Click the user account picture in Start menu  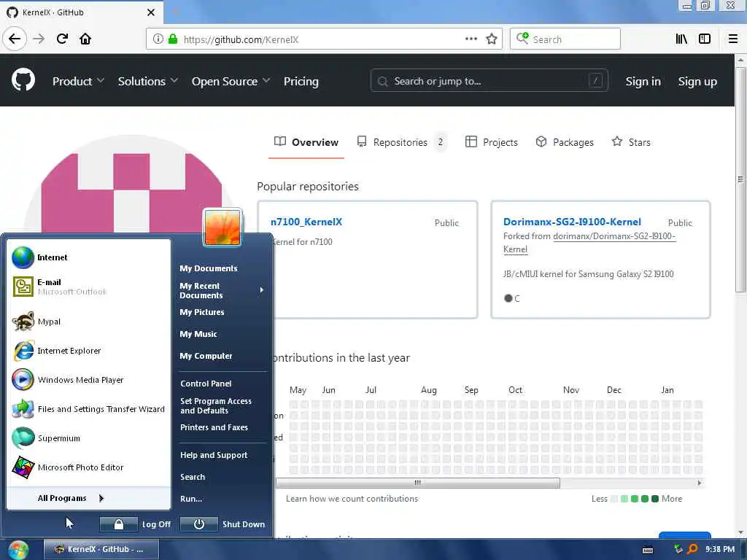click(222, 227)
